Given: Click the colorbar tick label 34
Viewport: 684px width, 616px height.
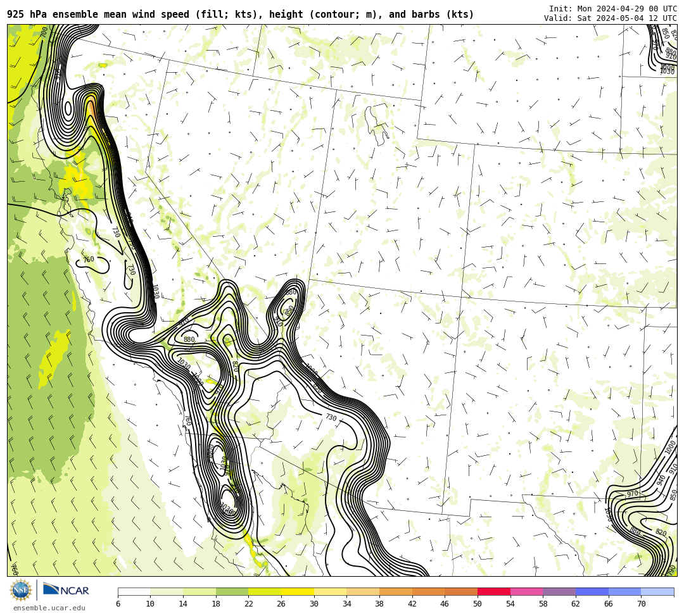Looking at the screenshot, I should click(x=347, y=604).
